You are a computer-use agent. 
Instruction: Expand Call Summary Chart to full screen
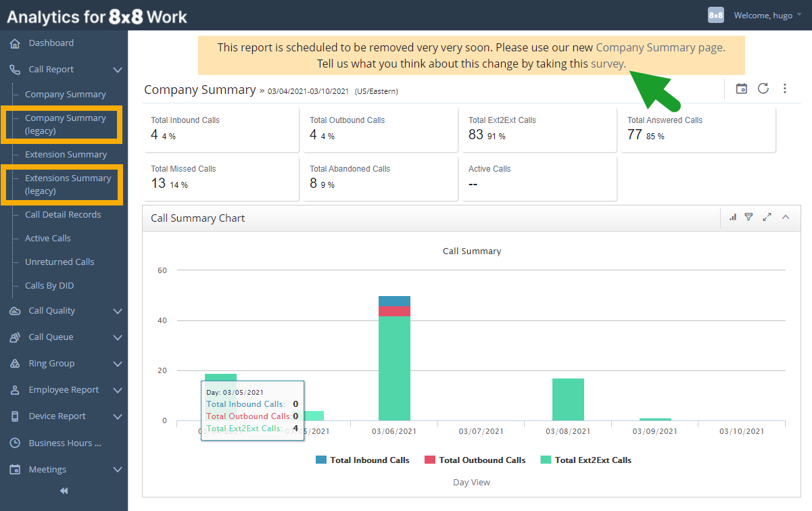coord(767,217)
